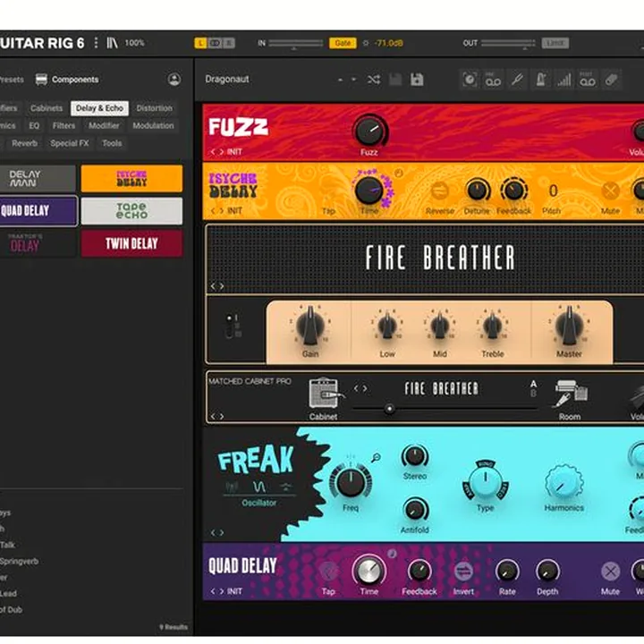
Task: Click Matched Cabinet Pro bottom preset arrows
Action: [217, 417]
